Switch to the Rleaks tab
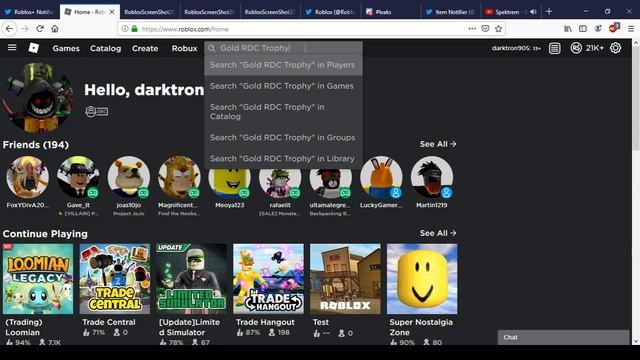640x360 pixels. pos(391,12)
